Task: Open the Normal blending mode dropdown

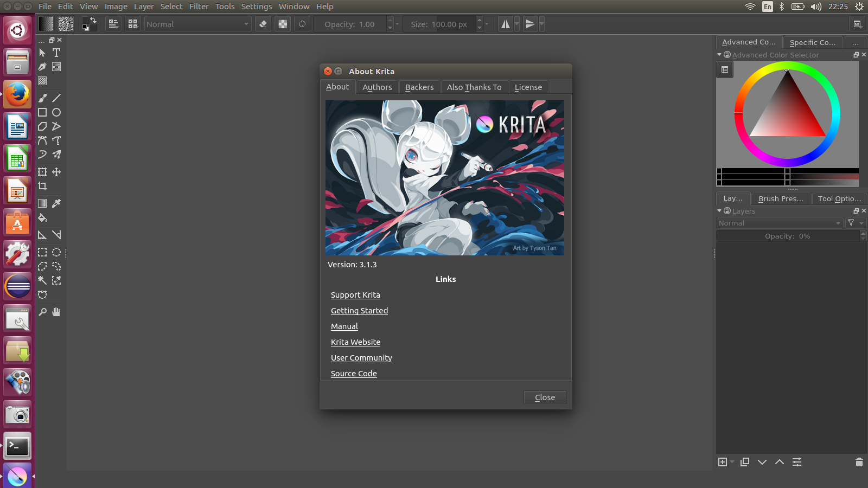Action: (197, 24)
